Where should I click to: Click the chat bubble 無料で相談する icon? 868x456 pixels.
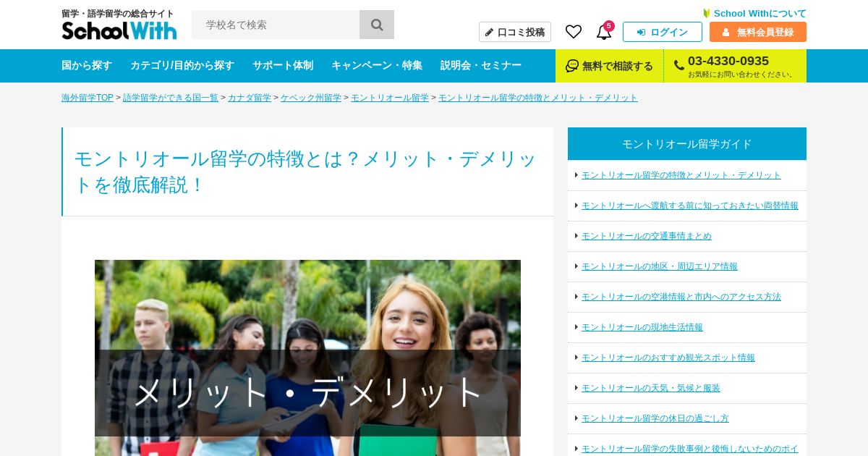click(572, 66)
